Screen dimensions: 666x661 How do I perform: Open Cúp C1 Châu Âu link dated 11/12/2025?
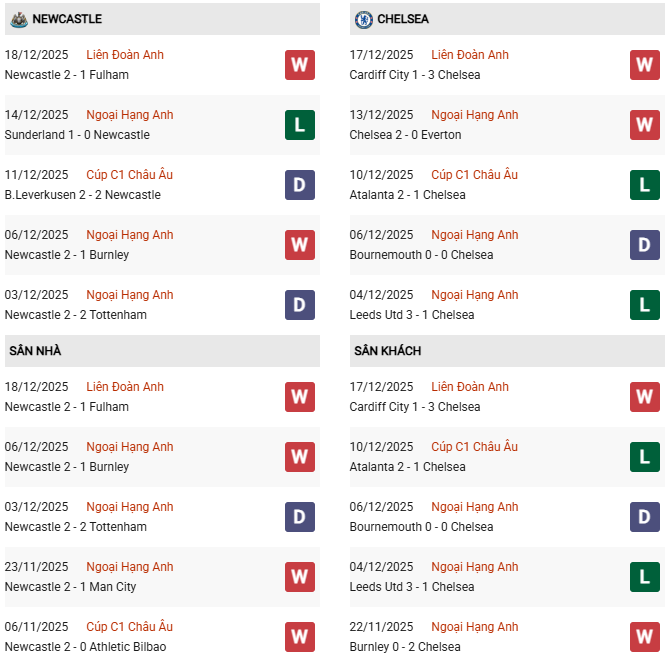(x=129, y=175)
